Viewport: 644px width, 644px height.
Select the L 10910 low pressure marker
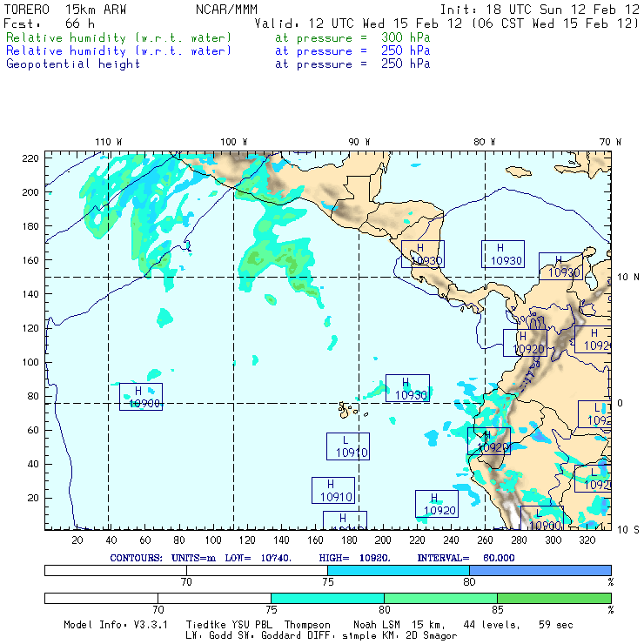[x=348, y=446]
